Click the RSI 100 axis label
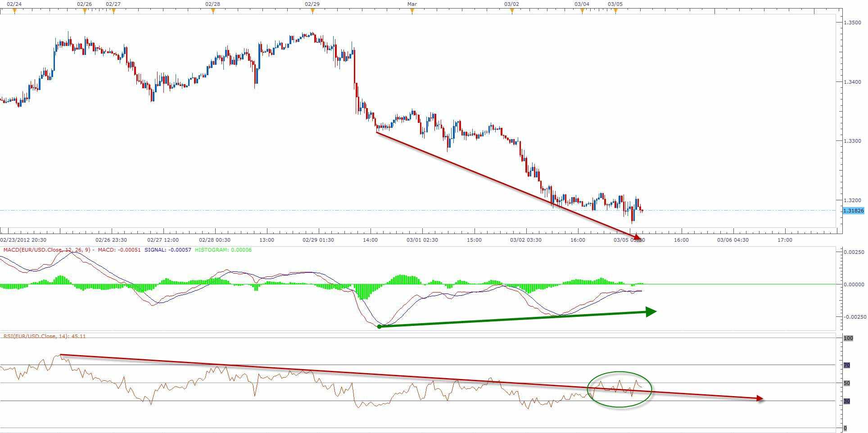Image resolution: width=868 pixels, height=433 pixels. pyautogui.click(x=848, y=338)
